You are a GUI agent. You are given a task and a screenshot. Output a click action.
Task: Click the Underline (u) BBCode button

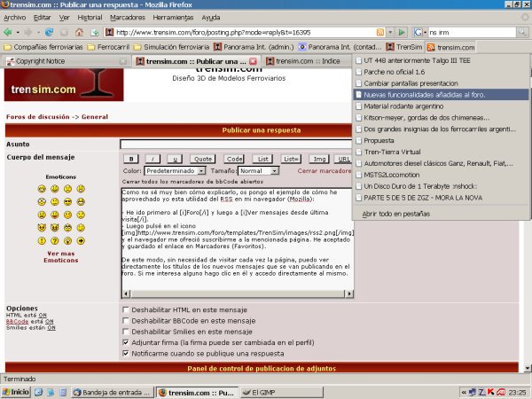[x=175, y=158]
